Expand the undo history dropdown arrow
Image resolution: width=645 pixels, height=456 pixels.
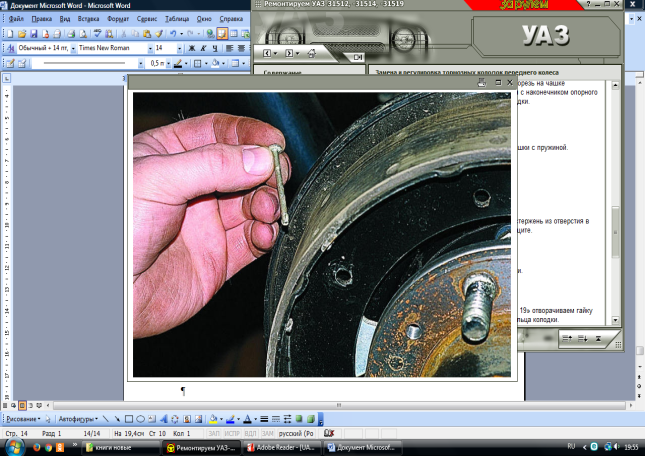[181, 34]
